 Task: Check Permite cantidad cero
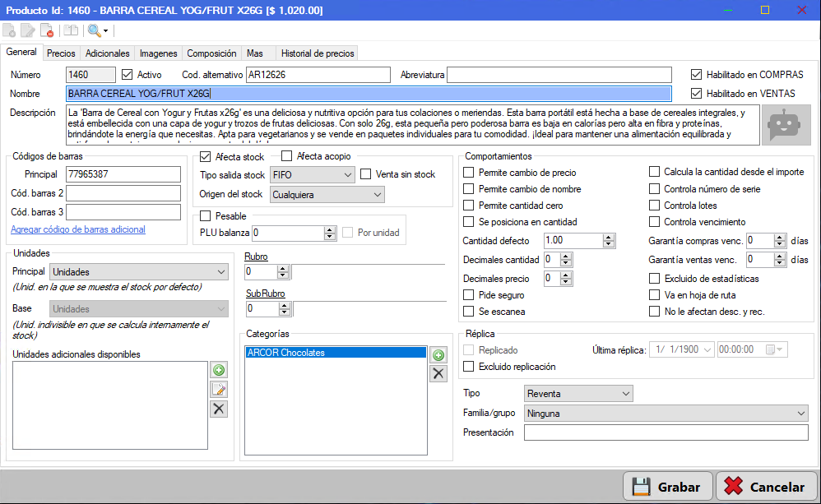469,206
